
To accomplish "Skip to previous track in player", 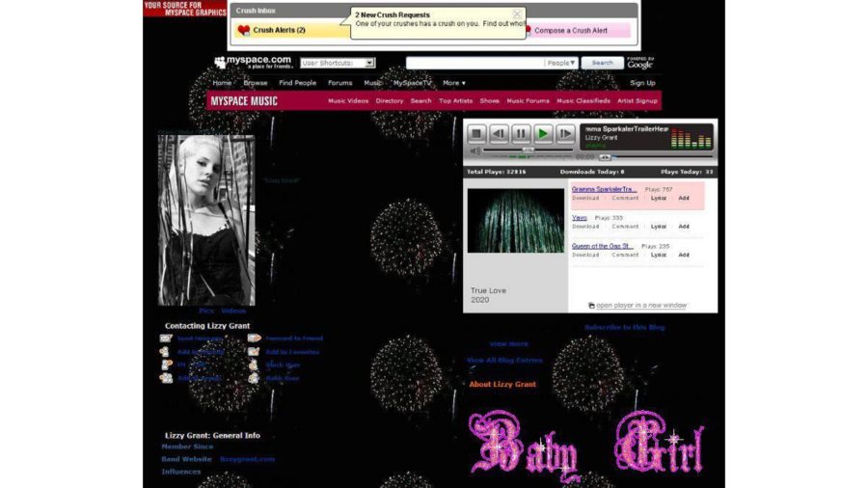I will [499, 133].
